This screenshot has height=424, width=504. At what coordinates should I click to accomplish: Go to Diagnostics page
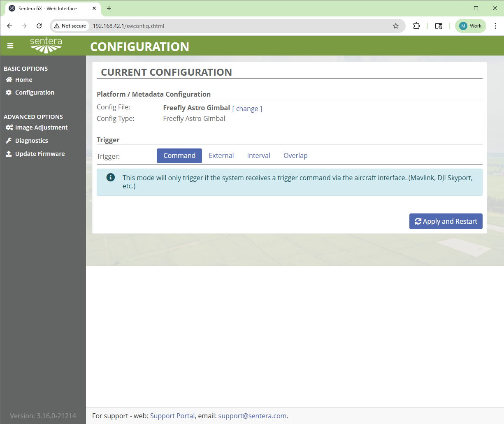[x=31, y=141]
